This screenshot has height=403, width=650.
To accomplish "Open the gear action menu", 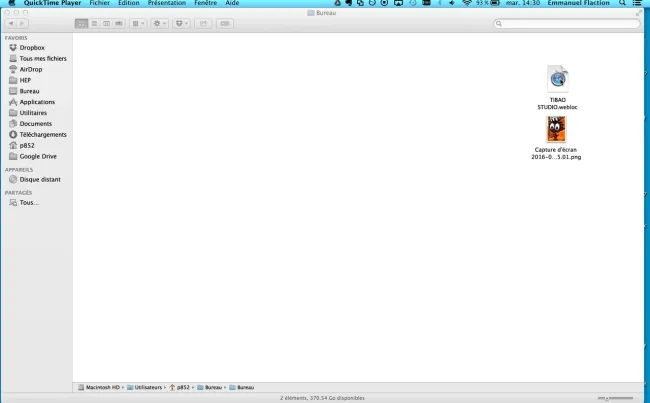I will (160, 24).
